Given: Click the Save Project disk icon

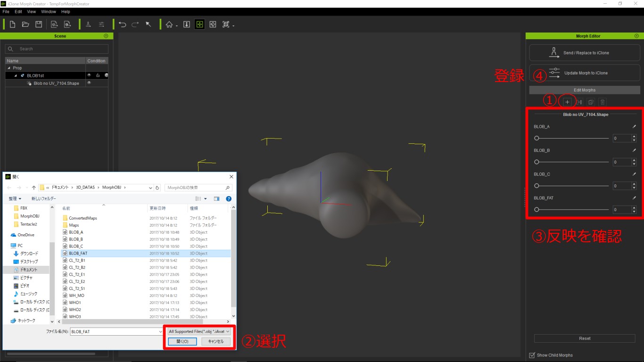Looking at the screenshot, I should click(x=39, y=25).
